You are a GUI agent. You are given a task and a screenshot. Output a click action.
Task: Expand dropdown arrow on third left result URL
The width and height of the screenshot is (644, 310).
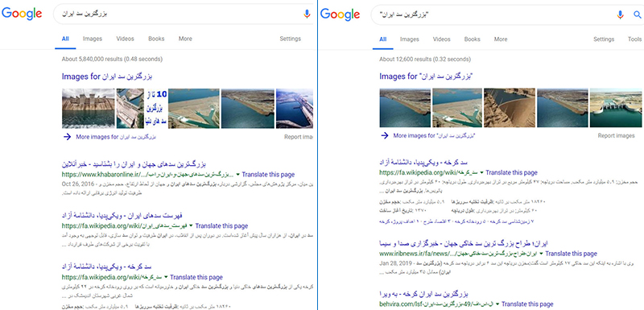coord(167,278)
